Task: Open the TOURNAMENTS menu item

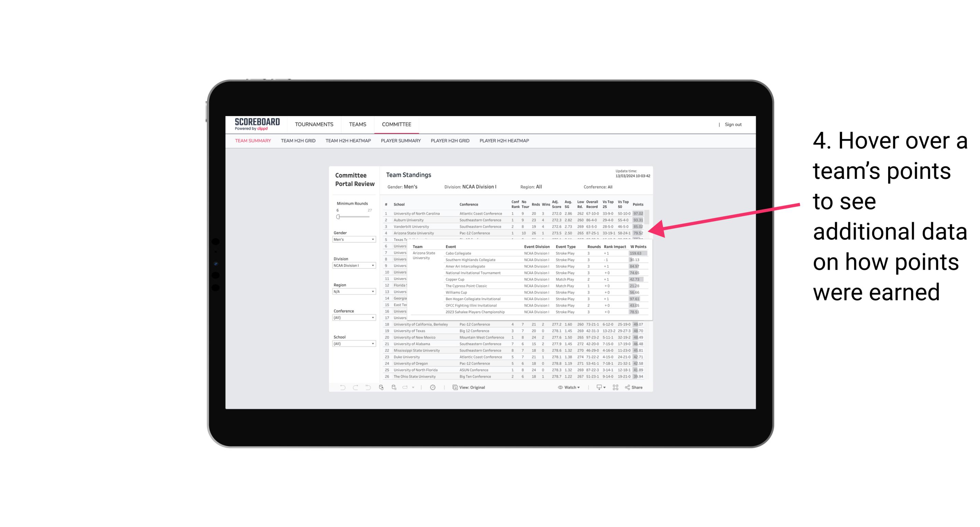Action: 314,125
